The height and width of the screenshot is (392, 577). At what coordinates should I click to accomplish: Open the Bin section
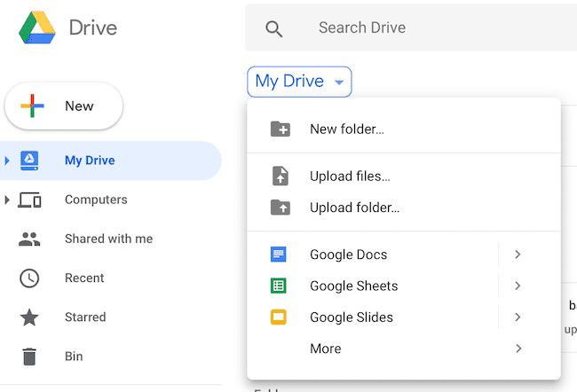110,357
